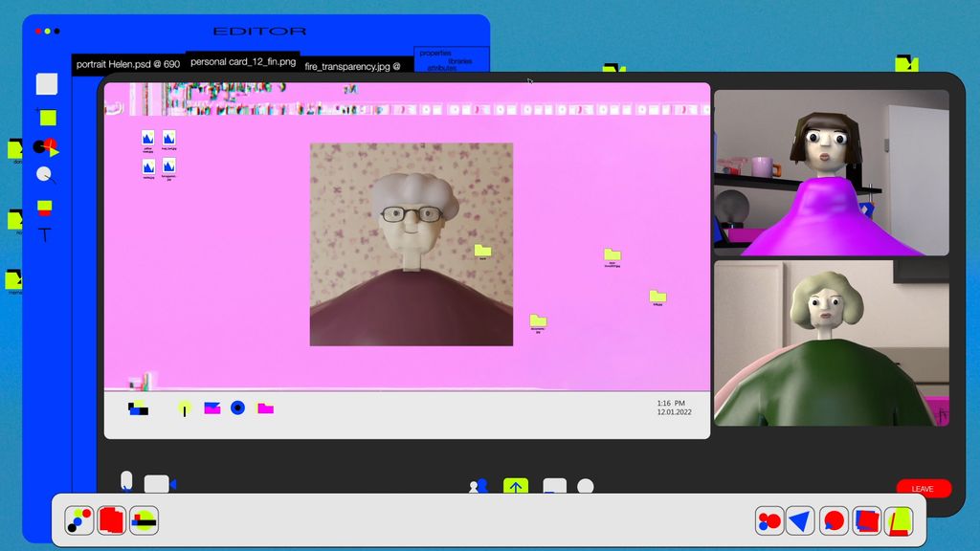Toggle the camera in the video call
This screenshot has height=551, width=980.
tap(158, 484)
